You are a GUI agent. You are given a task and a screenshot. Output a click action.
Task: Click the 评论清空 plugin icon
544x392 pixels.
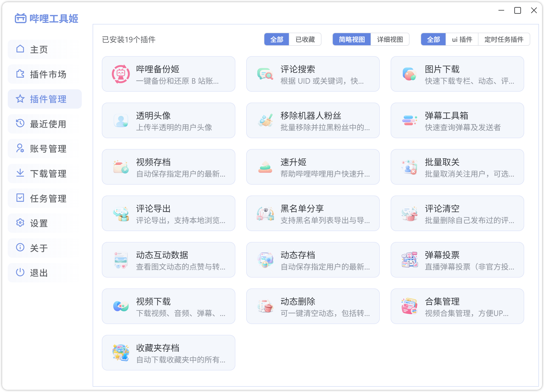[409, 213]
